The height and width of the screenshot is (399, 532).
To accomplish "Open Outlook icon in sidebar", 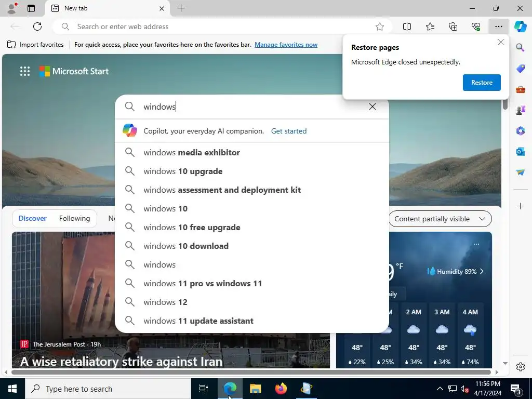I will pyautogui.click(x=520, y=151).
